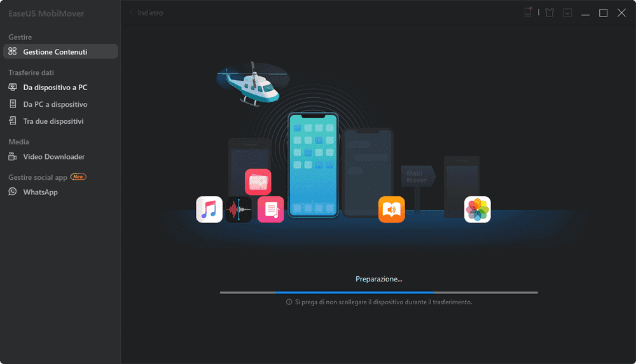
Task: Close the MobiMover window
Action: tap(621, 13)
